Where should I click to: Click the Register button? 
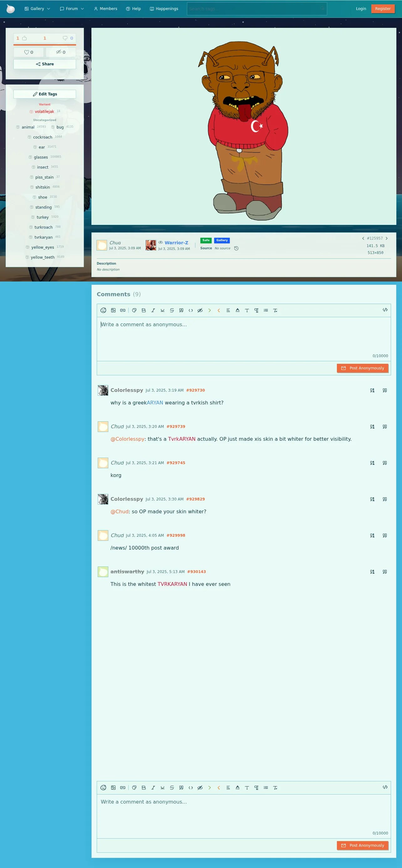point(383,9)
